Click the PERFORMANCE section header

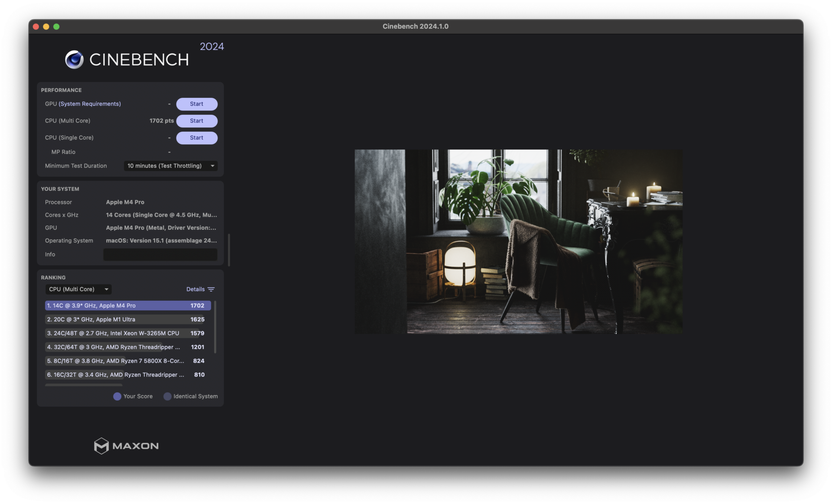(x=61, y=90)
